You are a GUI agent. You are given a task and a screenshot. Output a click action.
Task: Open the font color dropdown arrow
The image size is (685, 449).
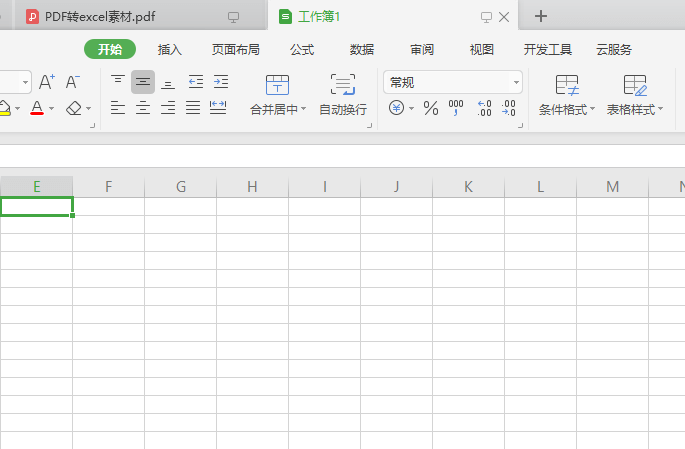(52, 108)
